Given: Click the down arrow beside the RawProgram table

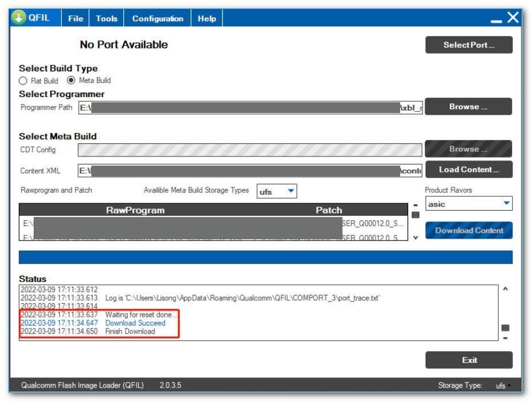Looking at the screenshot, I should [x=416, y=238].
